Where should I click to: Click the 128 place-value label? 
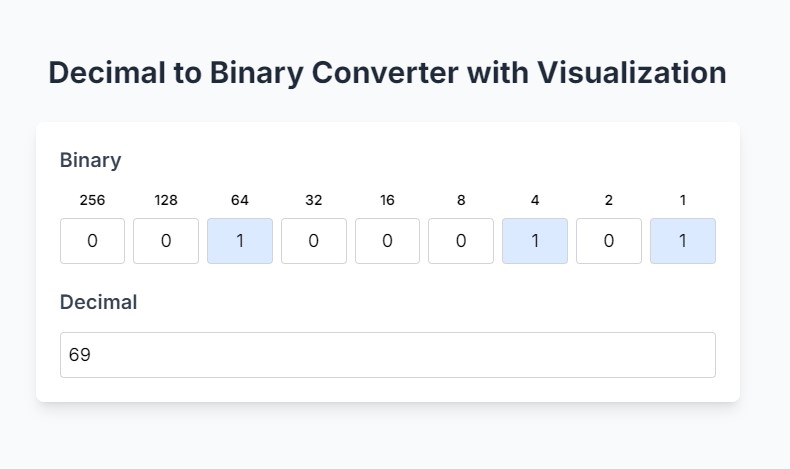coord(166,200)
